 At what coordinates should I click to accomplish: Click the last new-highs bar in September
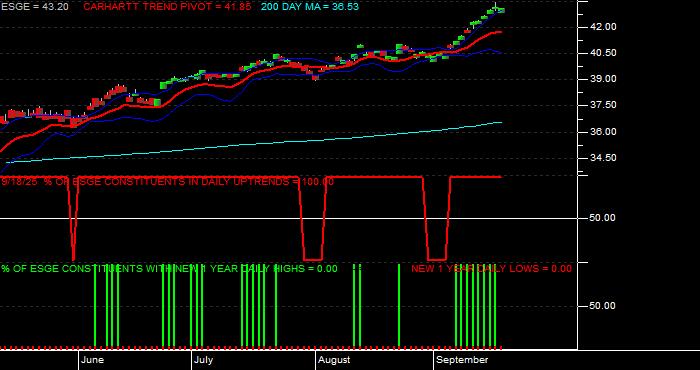pyautogui.click(x=495, y=306)
